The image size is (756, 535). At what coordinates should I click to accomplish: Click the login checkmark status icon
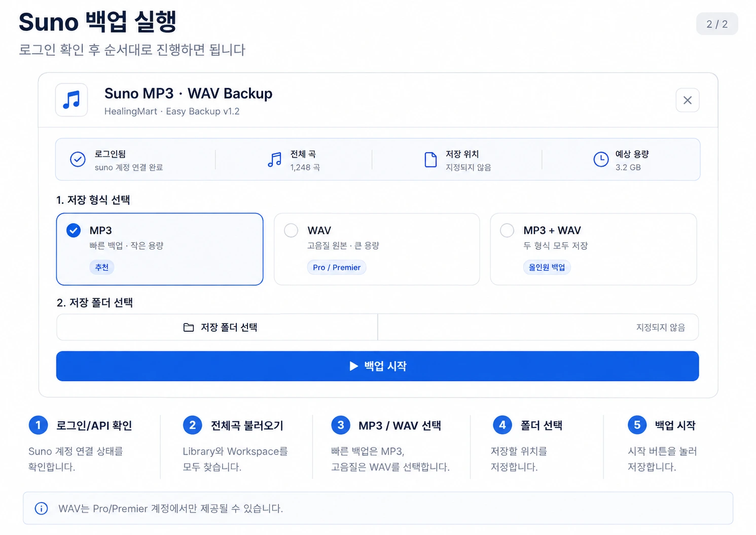click(78, 159)
